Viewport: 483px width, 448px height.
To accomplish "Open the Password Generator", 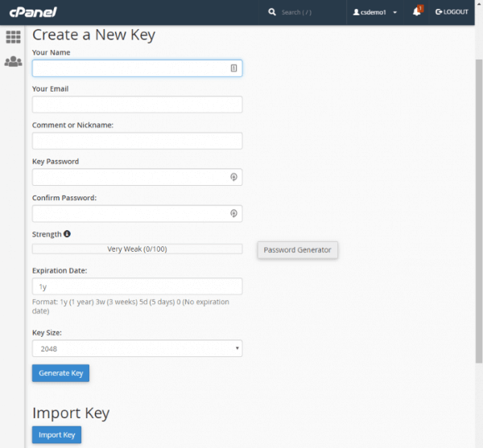I will 297,250.
